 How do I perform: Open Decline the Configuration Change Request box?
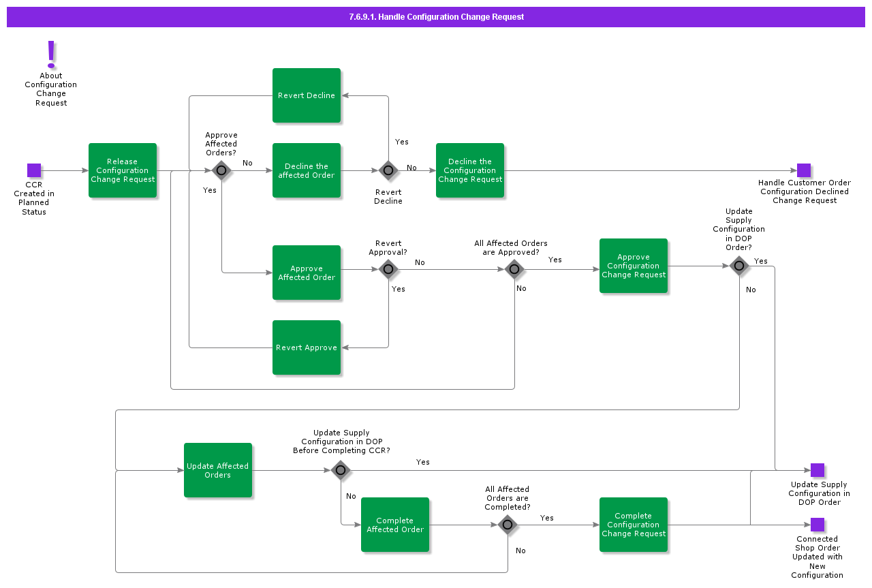tap(470, 170)
